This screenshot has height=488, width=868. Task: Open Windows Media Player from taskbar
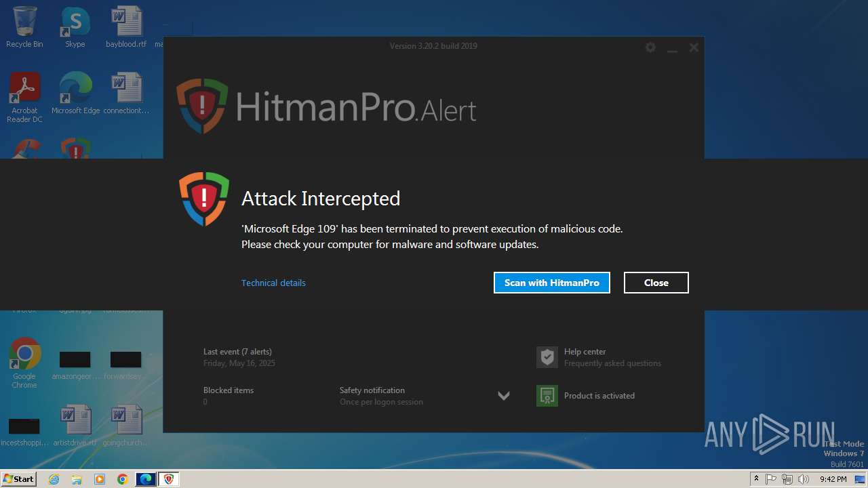(100, 479)
